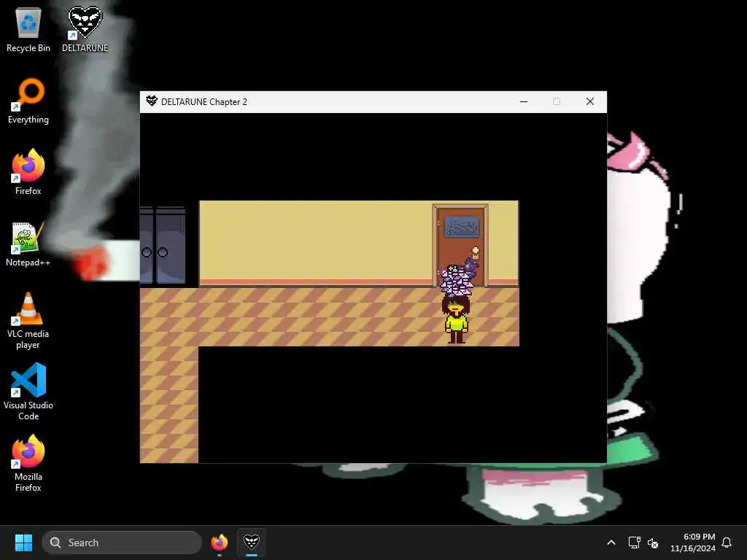
Task: Open Firefox from the taskbar
Action: coord(219,542)
